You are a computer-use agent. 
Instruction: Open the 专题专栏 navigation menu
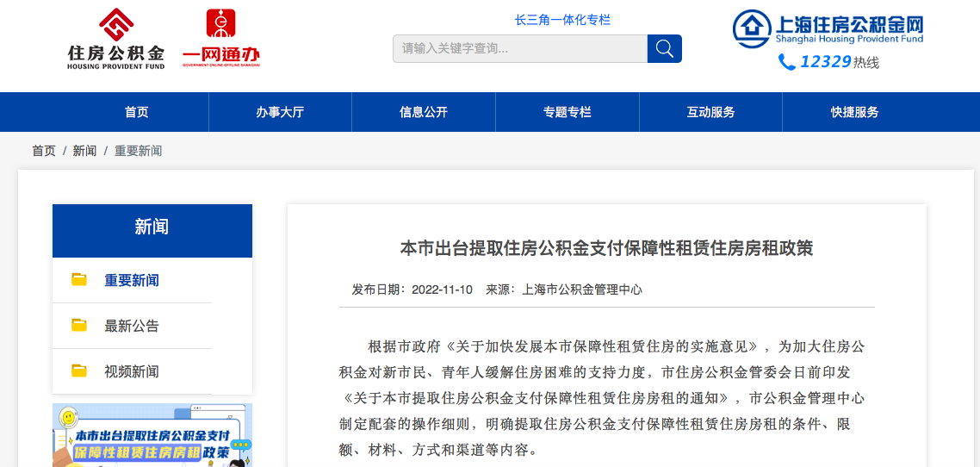click(x=568, y=112)
